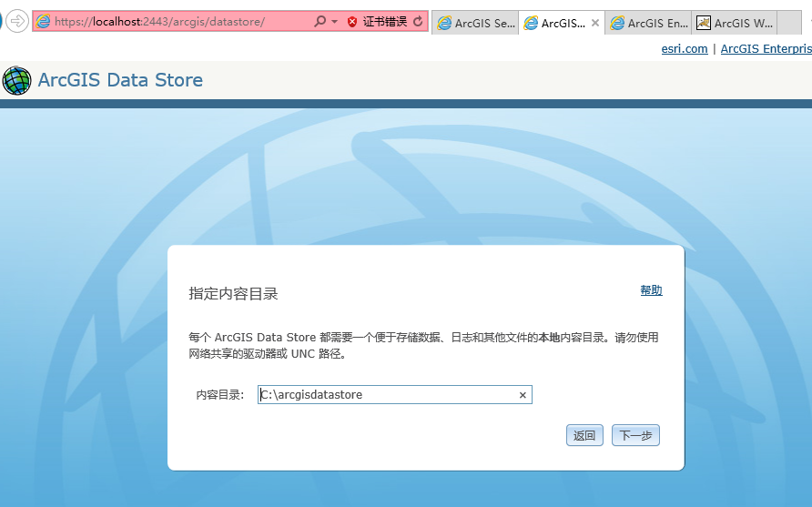Click the search magnifier in the address bar

pos(320,21)
